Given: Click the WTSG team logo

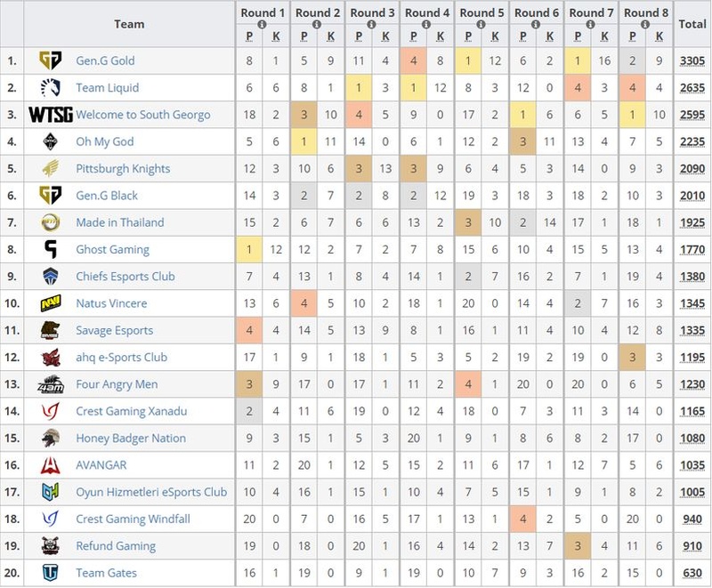Looking at the screenshot, I should (51, 115).
